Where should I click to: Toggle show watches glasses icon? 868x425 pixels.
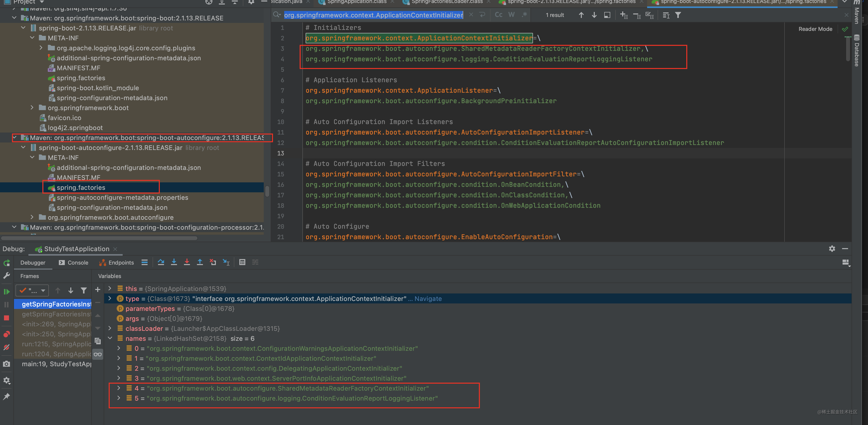click(98, 354)
